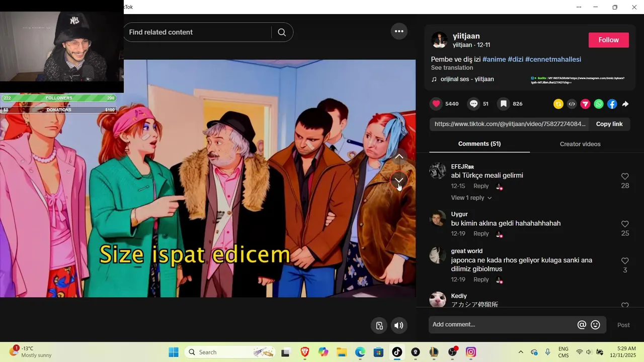Viewport: 644px width, 362px height.
Task: Click See translation under caption
Action: point(452,68)
